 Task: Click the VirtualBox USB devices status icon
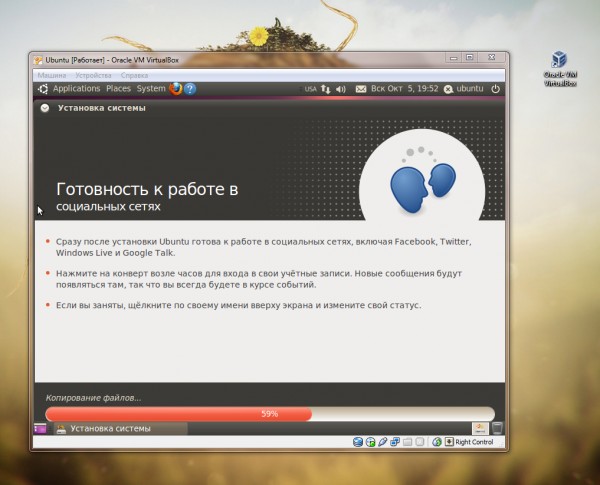[x=383, y=442]
